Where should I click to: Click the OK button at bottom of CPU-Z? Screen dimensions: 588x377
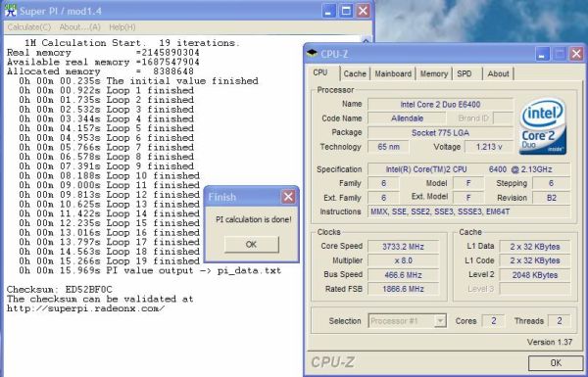556,362
